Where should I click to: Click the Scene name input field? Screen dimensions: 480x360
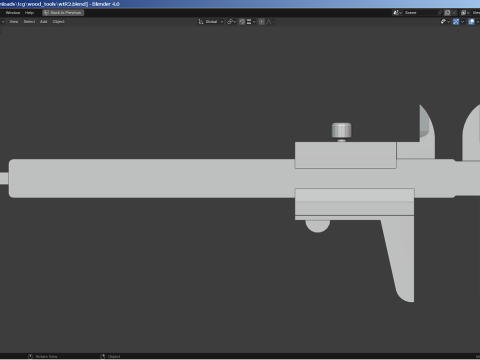click(x=420, y=13)
